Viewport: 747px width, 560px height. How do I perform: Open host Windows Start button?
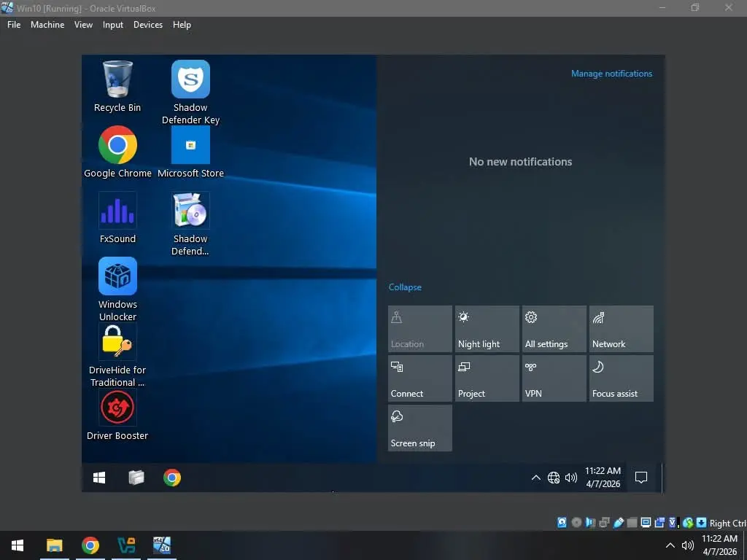click(18, 545)
